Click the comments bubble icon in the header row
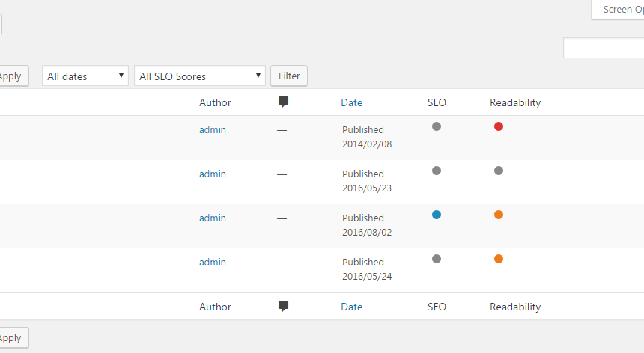This screenshot has width=644, height=353. (283, 102)
